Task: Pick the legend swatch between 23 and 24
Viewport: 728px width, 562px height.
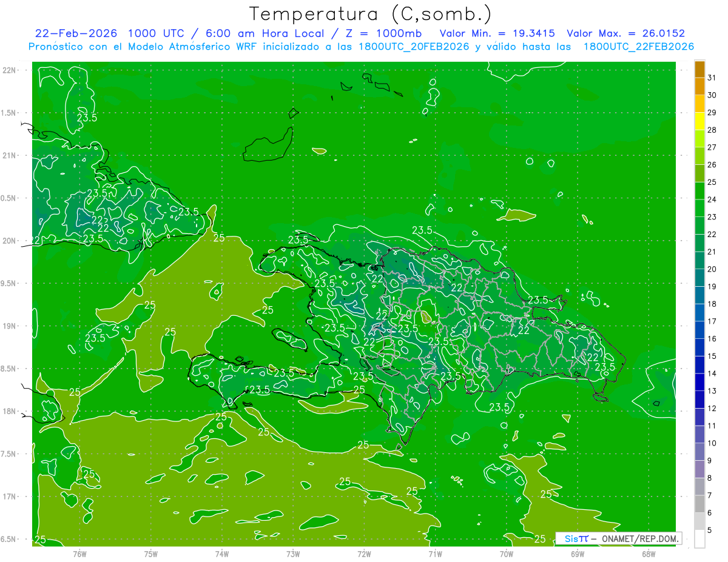Action: pyautogui.click(x=699, y=209)
